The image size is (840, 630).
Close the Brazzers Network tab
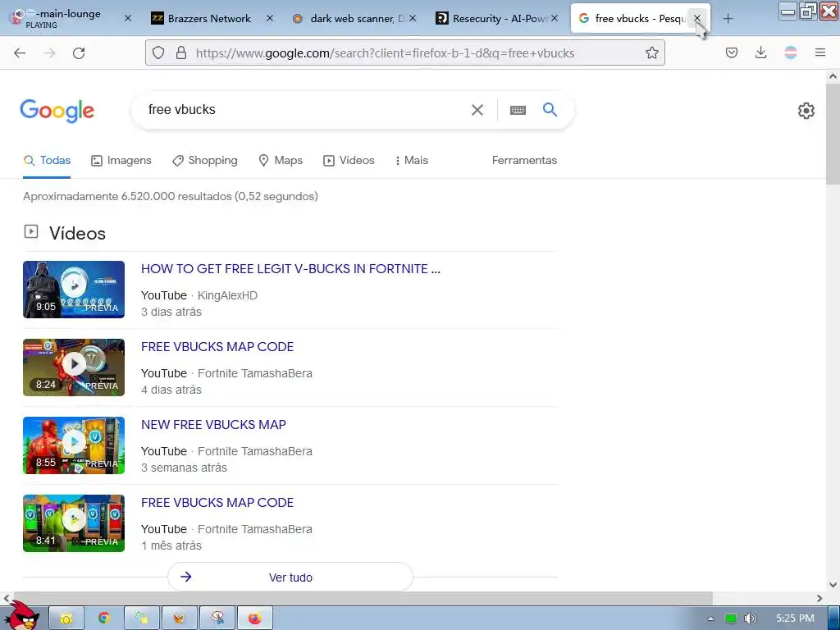(x=269, y=18)
